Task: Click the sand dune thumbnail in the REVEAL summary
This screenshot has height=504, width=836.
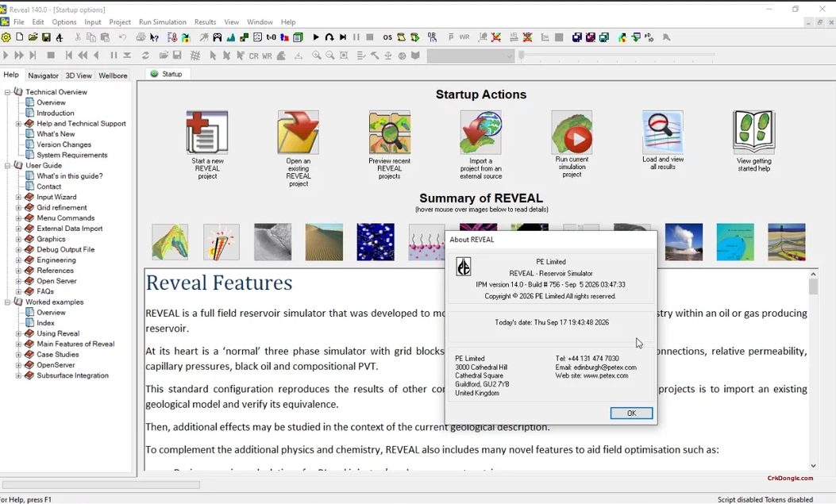Action: (x=324, y=242)
